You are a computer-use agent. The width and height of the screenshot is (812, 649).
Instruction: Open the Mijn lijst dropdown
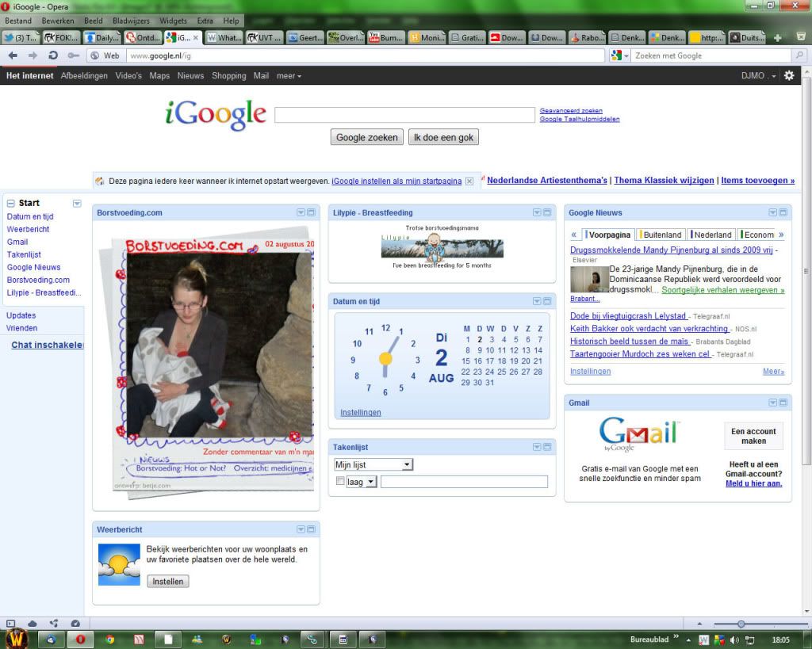[373, 464]
